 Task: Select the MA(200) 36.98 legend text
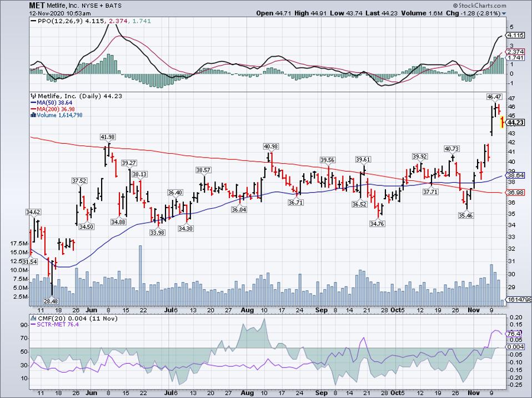click(x=56, y=109)
